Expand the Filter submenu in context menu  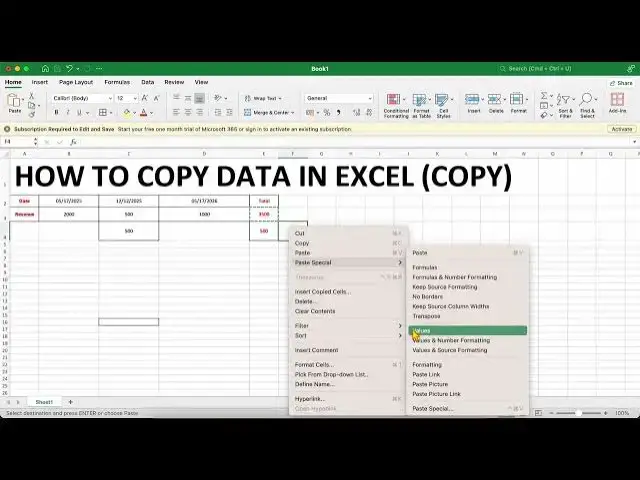(x=348, y=326)
